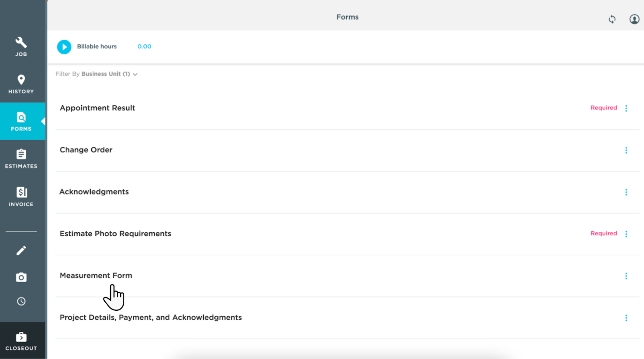Open the Measurement Form
This screenshot has width=644, height=359.
96,276
